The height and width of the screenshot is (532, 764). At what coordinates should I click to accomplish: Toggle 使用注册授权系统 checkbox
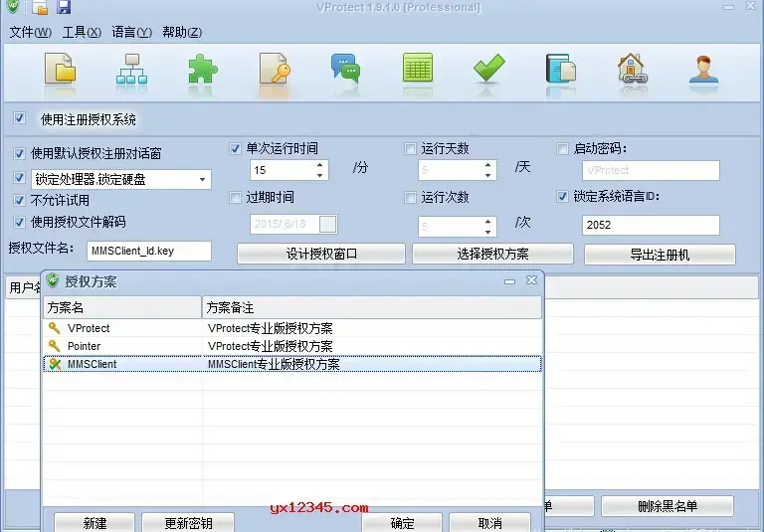(x=19, y=118)
